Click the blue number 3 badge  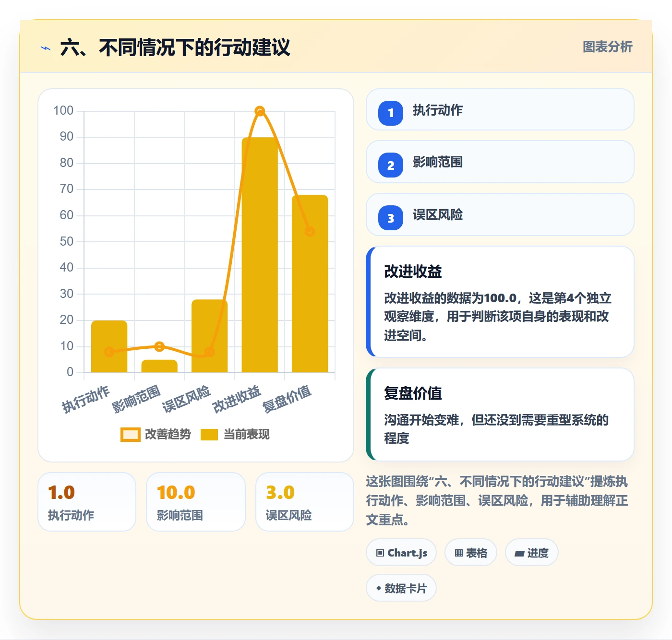coord(391,218)
